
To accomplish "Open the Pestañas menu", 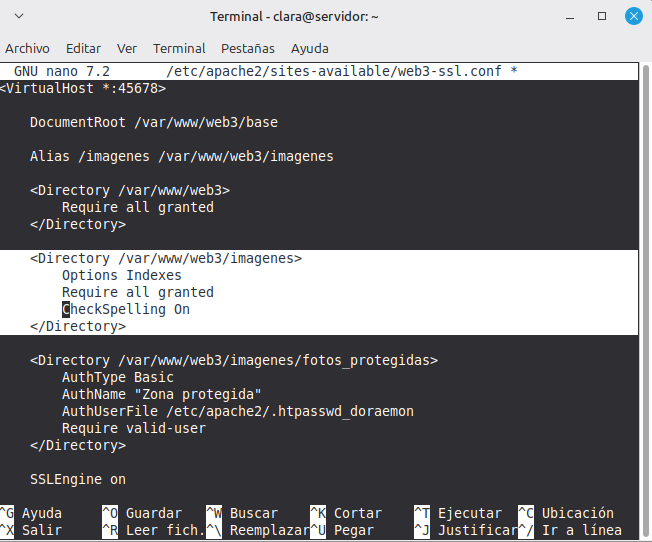I will [x=248, y=48].
